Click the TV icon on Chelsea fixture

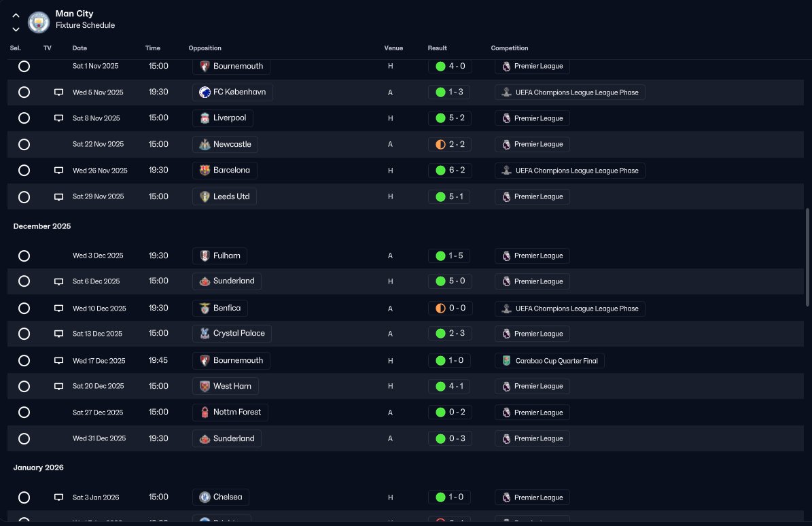click(x=58, y=497)
